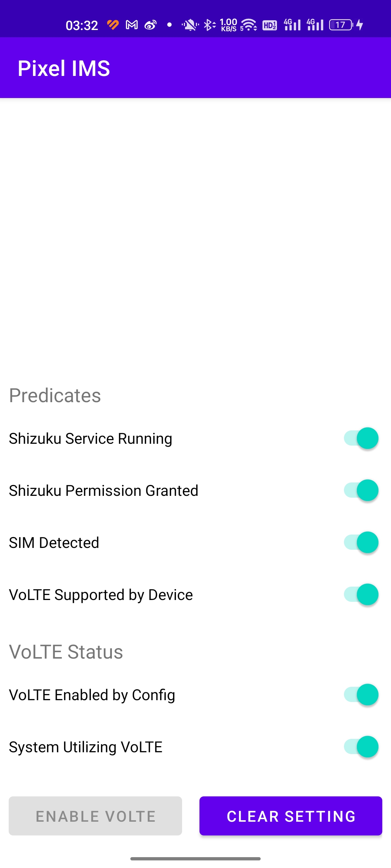Tap the orange notification icon beside clock
Screen dimensions: 391x868
click(x=113, y=25)
